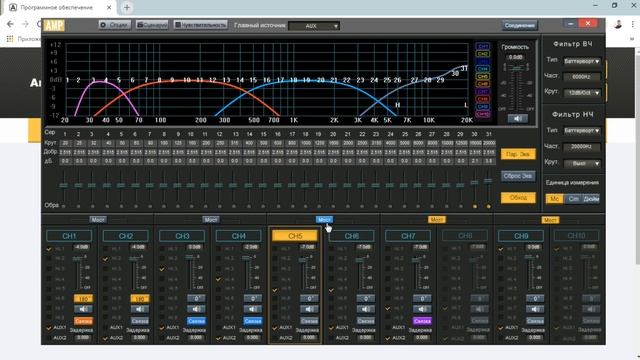Screen dimensions: 640x360
Task: Mute the CH6 channel speaker icon
Action: [365, 309]
